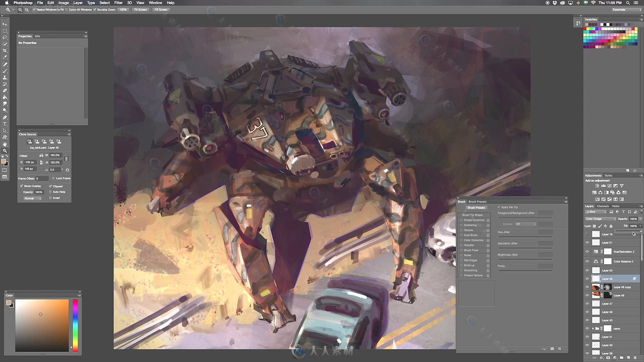The width and height of the screenshot is (644, 362).
Task: Click the delete layer trash icon
Action: point(635,358)
